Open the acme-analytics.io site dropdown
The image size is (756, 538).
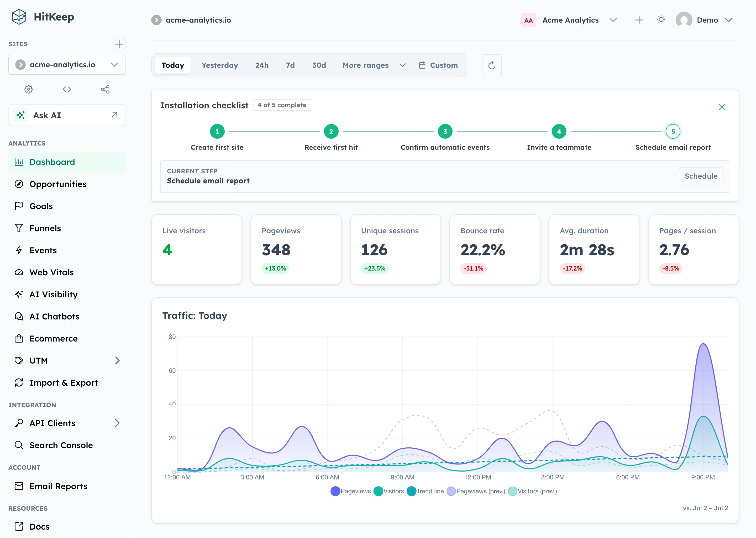pos(67,65)
